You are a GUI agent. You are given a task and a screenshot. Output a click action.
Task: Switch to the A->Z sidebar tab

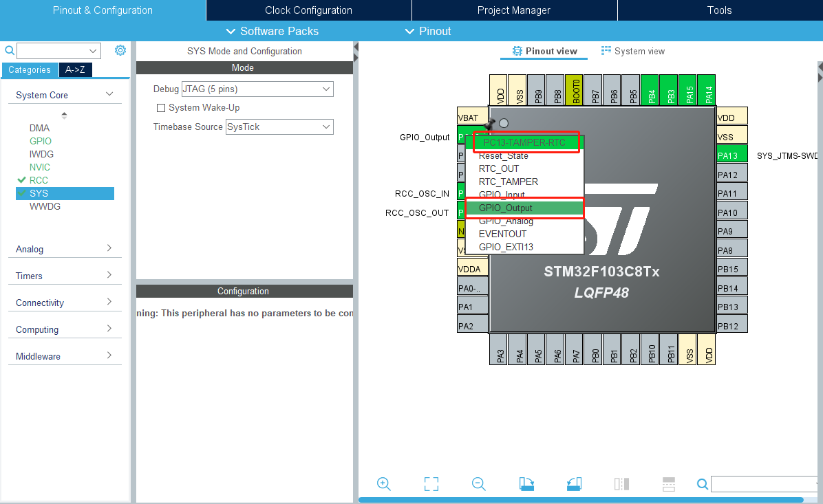(74, 69)
